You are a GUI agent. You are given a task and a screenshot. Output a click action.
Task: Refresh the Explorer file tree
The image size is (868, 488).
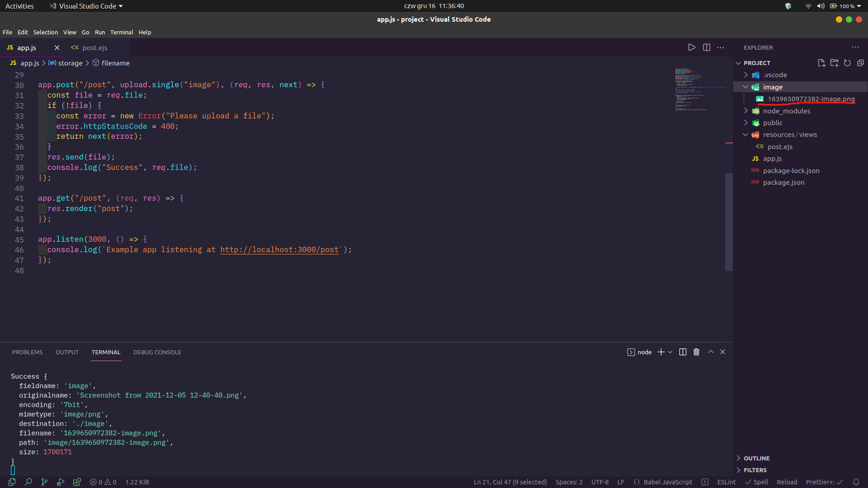847,63
